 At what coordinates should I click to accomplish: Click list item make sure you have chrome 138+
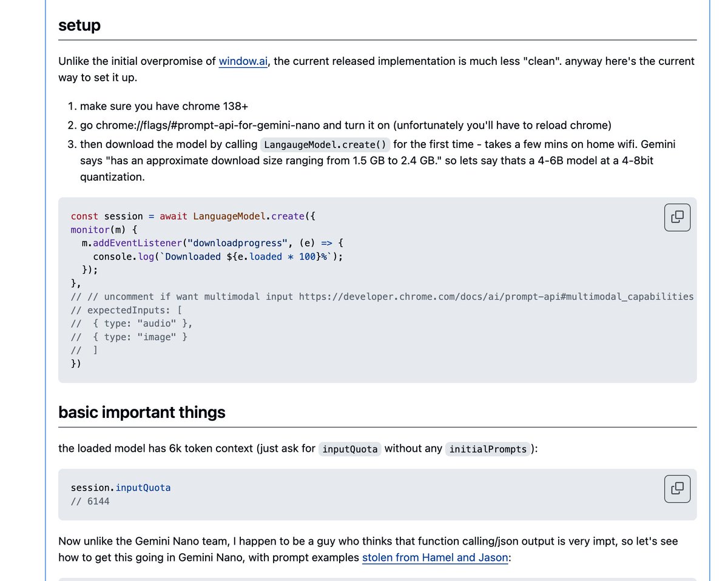coord(164,106)
